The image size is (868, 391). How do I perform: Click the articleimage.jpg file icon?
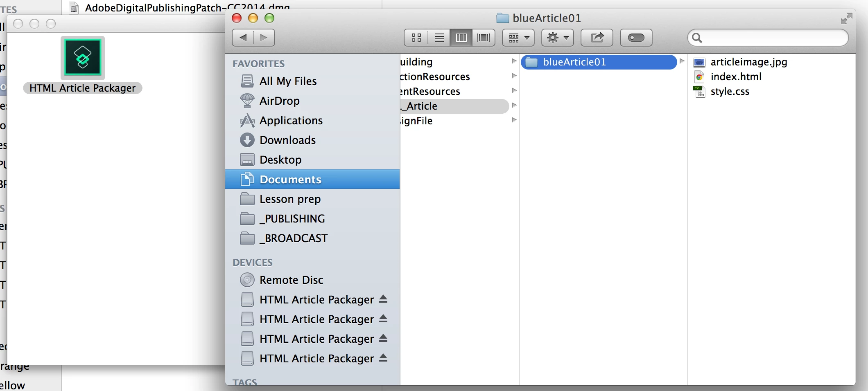point(699,62)
